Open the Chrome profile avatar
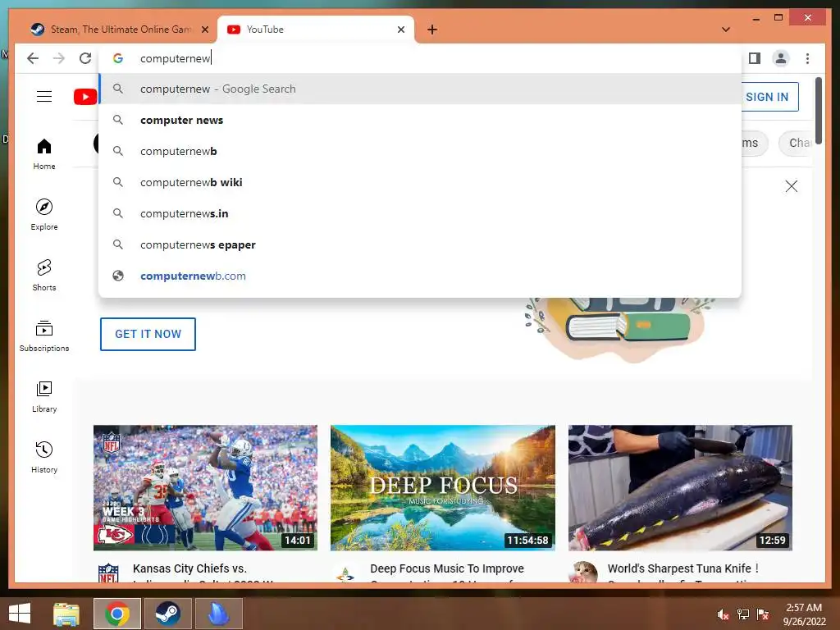The image size is (840, 630). pos(781,58)
